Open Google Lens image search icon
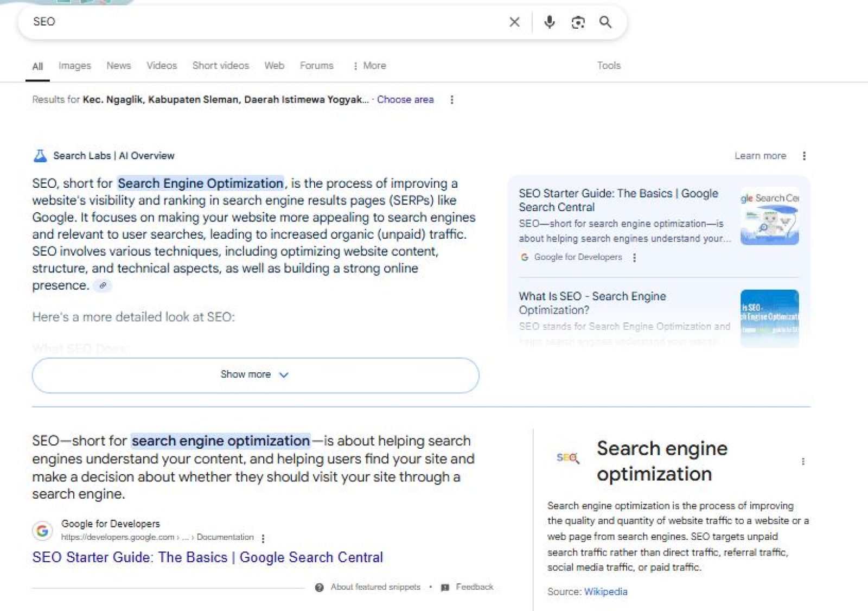 pos(578,22)
